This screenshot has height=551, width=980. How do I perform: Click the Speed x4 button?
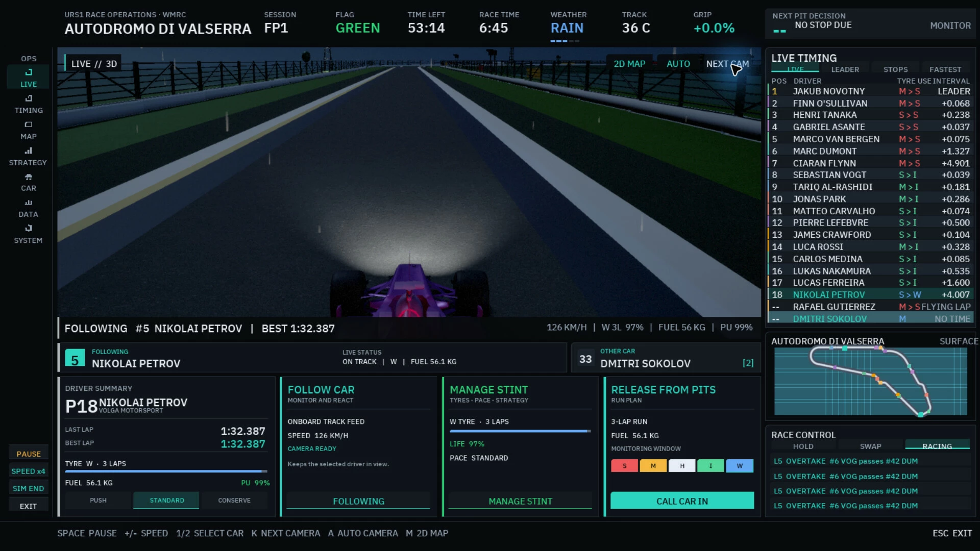pyautogui.click(x=29, y=471)
